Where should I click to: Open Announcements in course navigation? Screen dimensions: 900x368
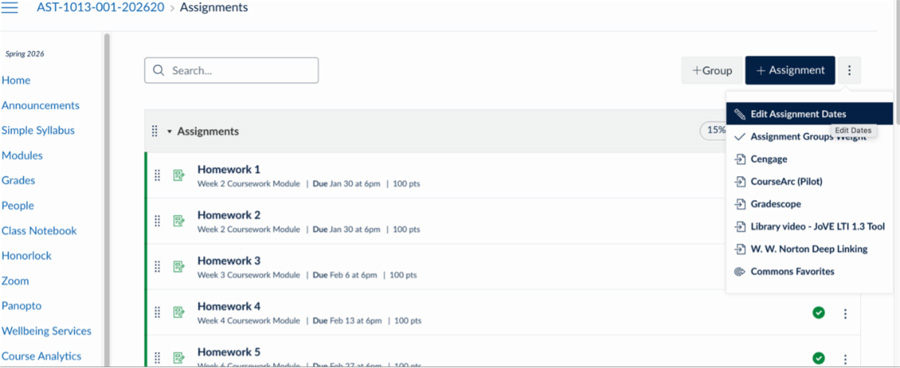(x=41, y=106)
